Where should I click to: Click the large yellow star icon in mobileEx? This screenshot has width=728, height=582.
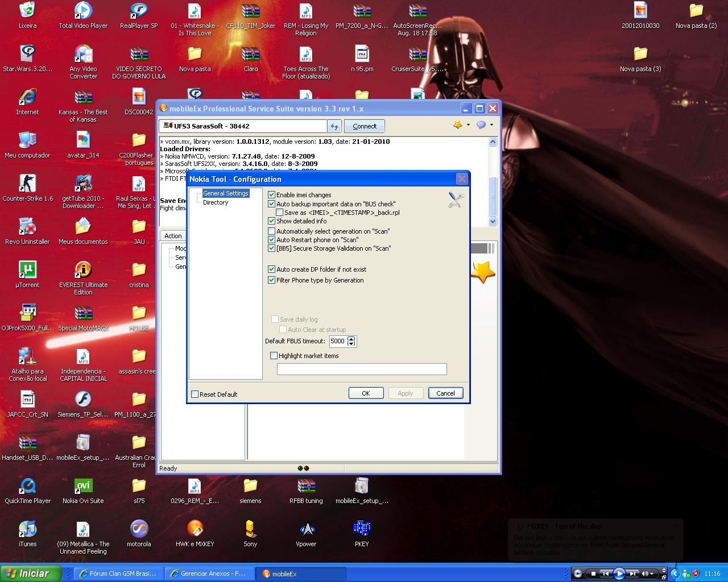[x=483, y=272]
